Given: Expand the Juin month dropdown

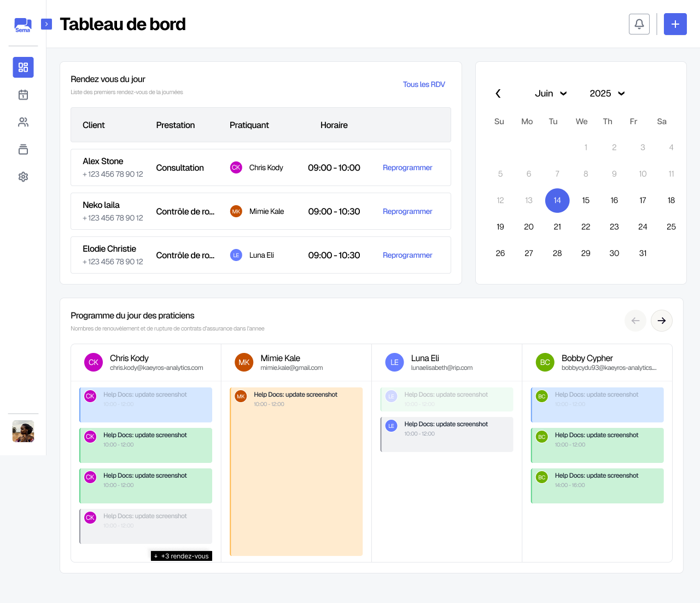Looking at the screenshot, I should pyautogui.click(x=550, y=94).
